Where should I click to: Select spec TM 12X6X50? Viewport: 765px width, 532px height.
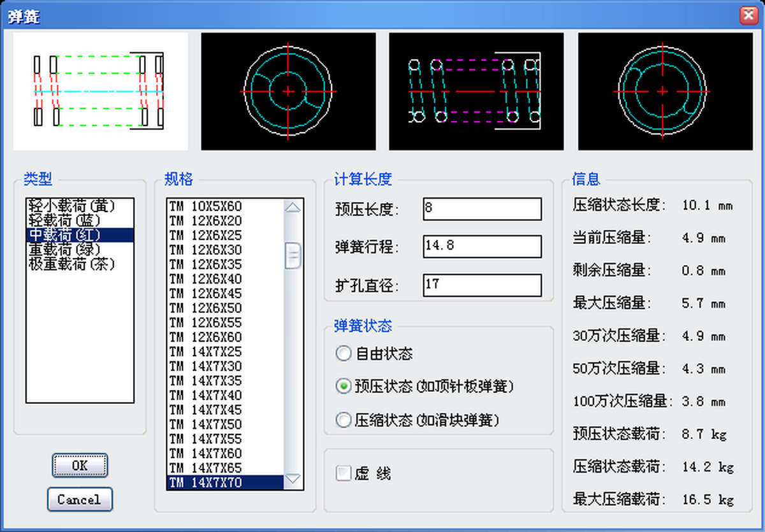(x=226, y=308)
